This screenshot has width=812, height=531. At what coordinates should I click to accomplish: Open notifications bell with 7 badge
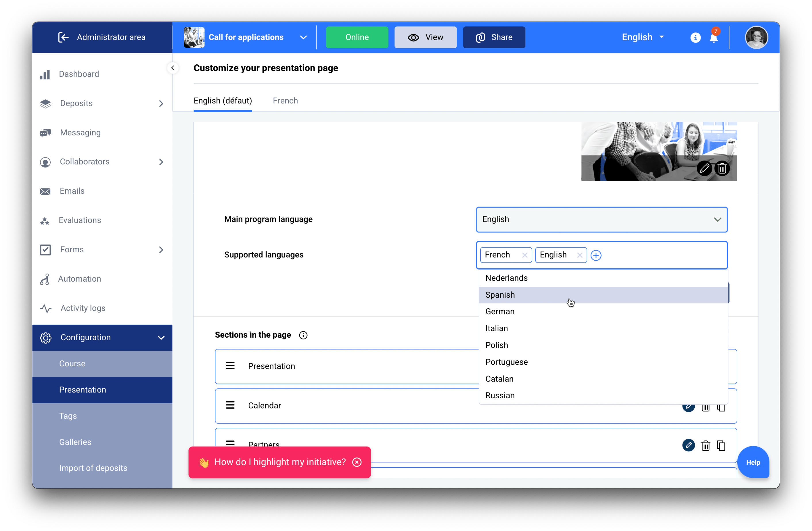tap(714, 36)
